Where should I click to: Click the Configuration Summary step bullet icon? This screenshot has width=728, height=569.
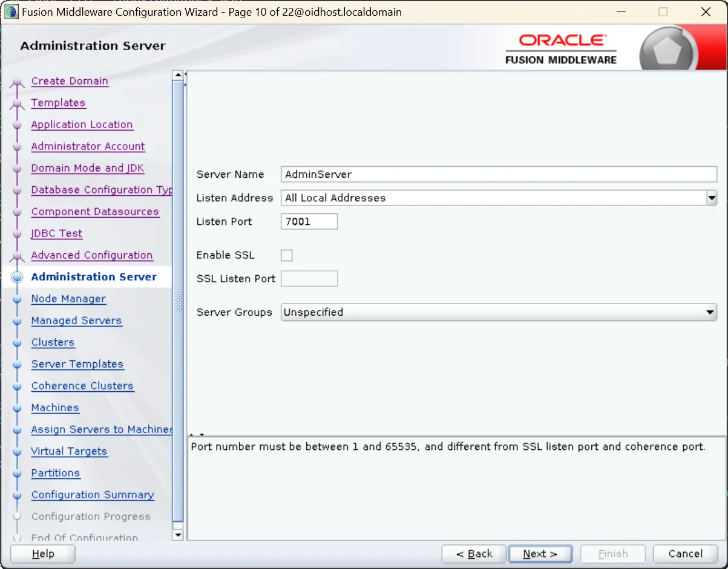click(18, 495)
